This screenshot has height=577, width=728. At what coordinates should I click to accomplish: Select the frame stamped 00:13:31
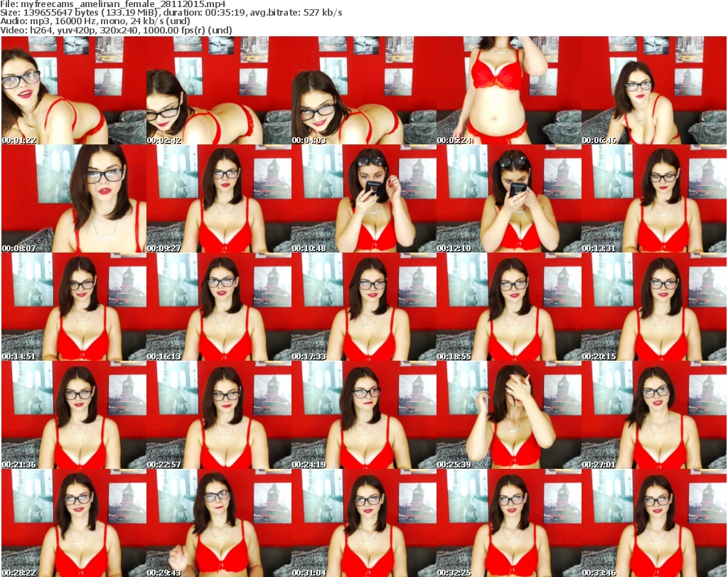(x=654, y=198)
